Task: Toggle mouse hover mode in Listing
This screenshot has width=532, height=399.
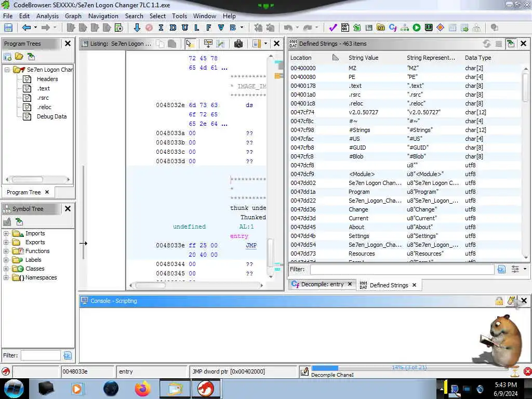Action: coord(190,44)
